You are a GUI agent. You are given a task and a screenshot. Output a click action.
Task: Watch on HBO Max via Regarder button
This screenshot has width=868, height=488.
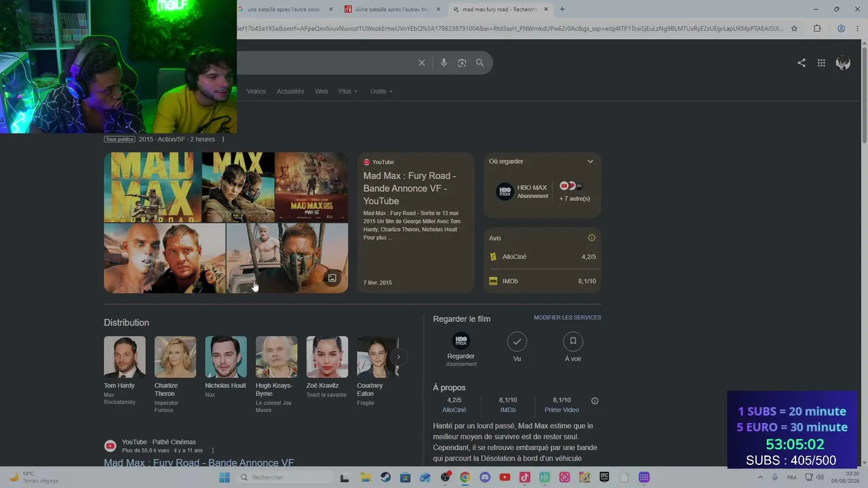tap(461, 349)
